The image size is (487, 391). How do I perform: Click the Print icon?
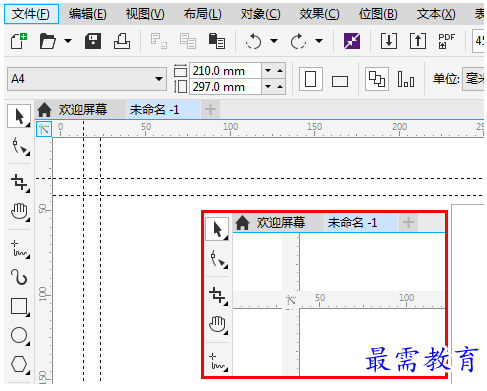[x=122, y=41]
